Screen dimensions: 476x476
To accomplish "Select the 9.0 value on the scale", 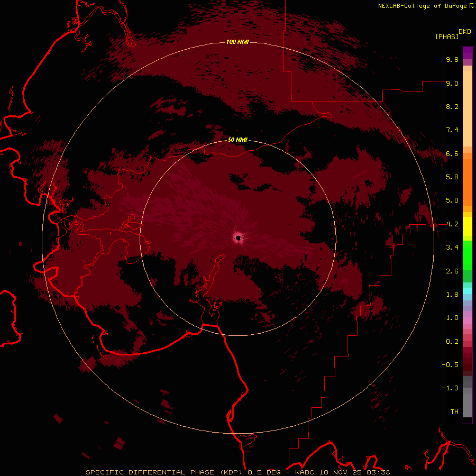I will pos(452,83).
